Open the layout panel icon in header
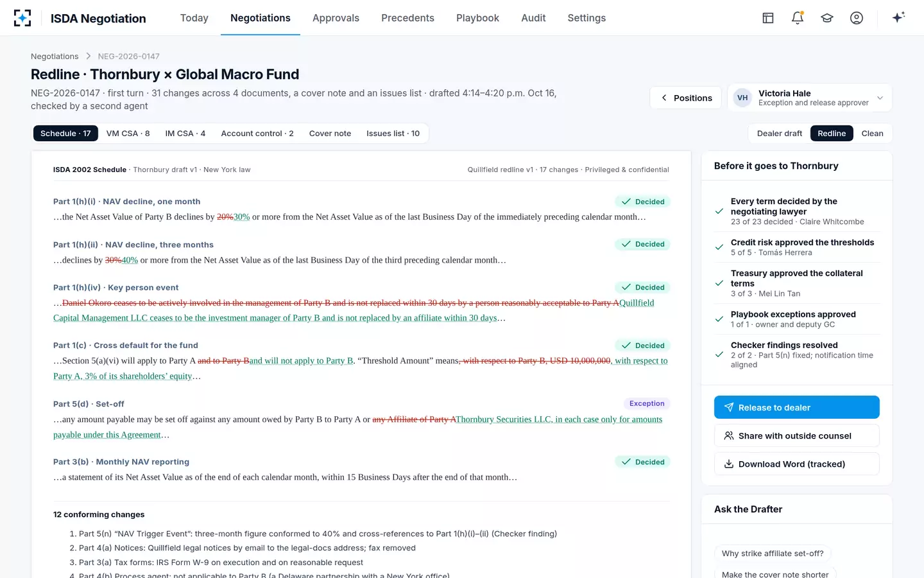 coord(768,18)
